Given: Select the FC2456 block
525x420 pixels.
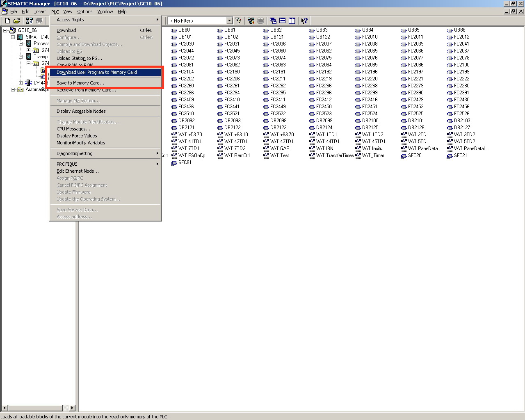Looking at the screenshot, I should click(458, 107).
